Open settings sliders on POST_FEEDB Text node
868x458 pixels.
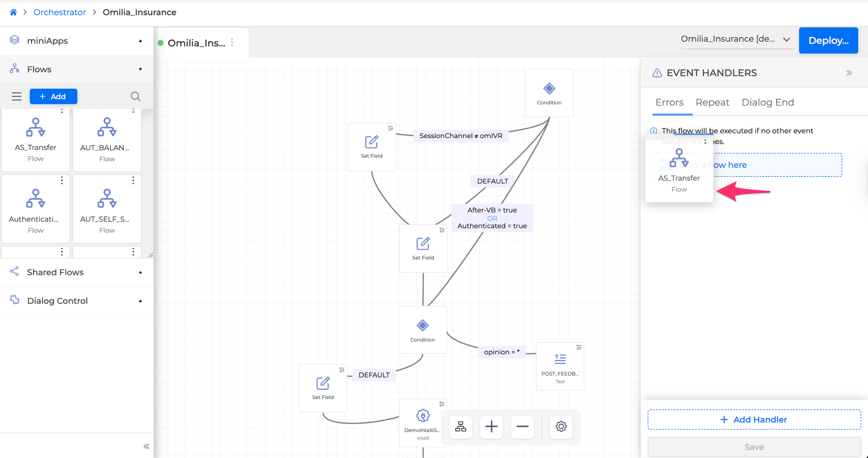579,347
